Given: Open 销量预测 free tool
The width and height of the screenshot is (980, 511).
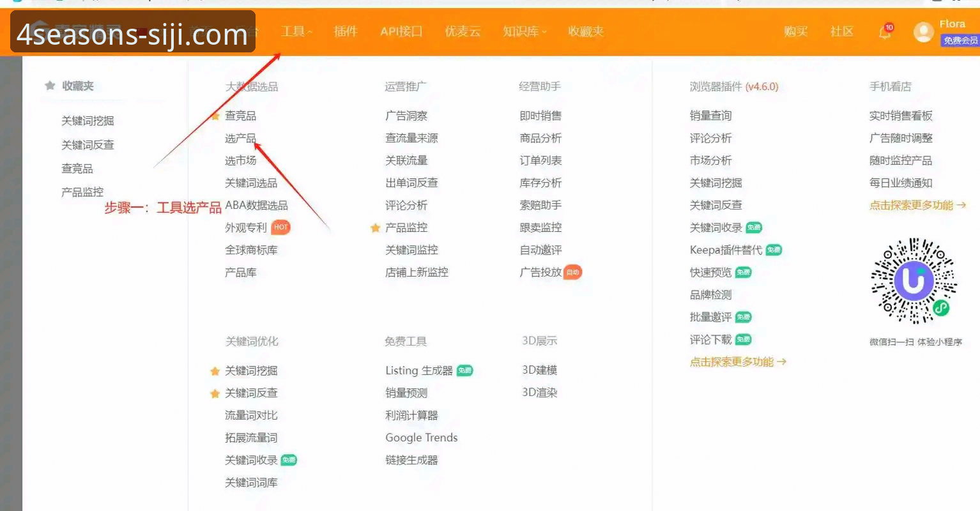Looking at the screenshot, I should (x=406, y=393).
